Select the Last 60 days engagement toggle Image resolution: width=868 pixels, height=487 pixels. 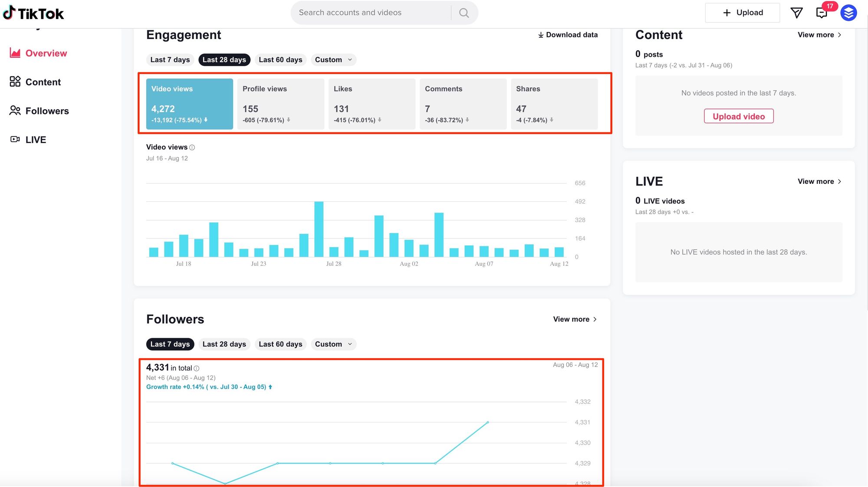280,59
